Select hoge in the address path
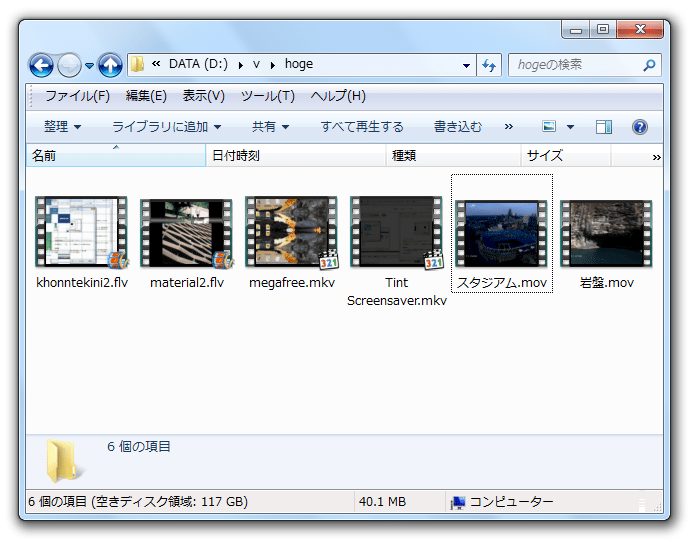Image resolution: width=692 pixels, height=542 pixels. pyautogui.click(x=299, y=64)
